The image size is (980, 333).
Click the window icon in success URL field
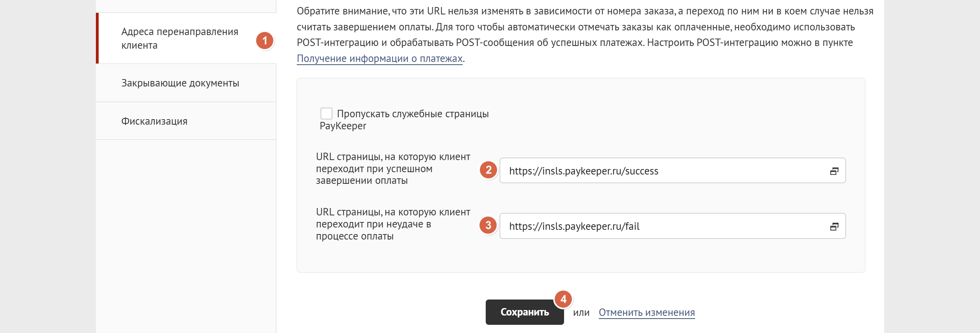[x=834, y=171]
